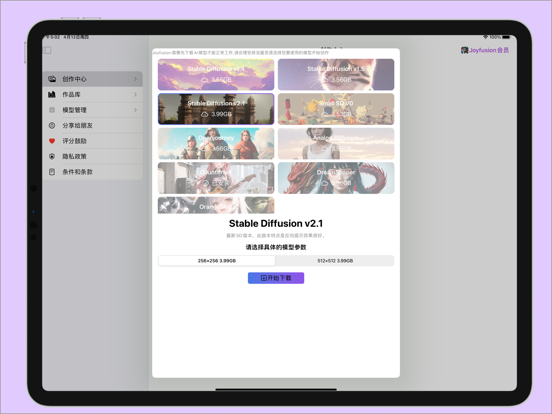Image resolution: width=552 pixels, height=414 pixels.
Task: Click the 开始下载 button
Action: (276, 278)
